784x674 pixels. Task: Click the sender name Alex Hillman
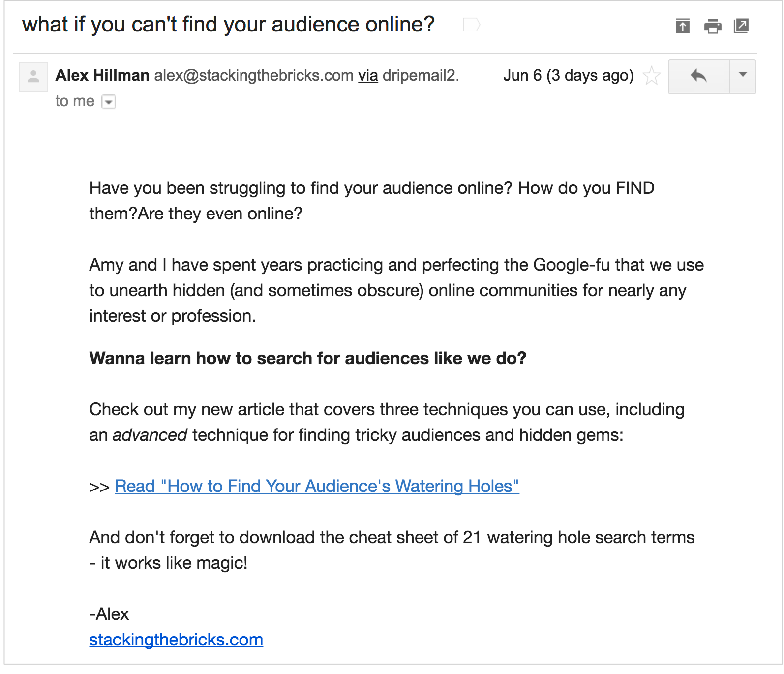102,76
